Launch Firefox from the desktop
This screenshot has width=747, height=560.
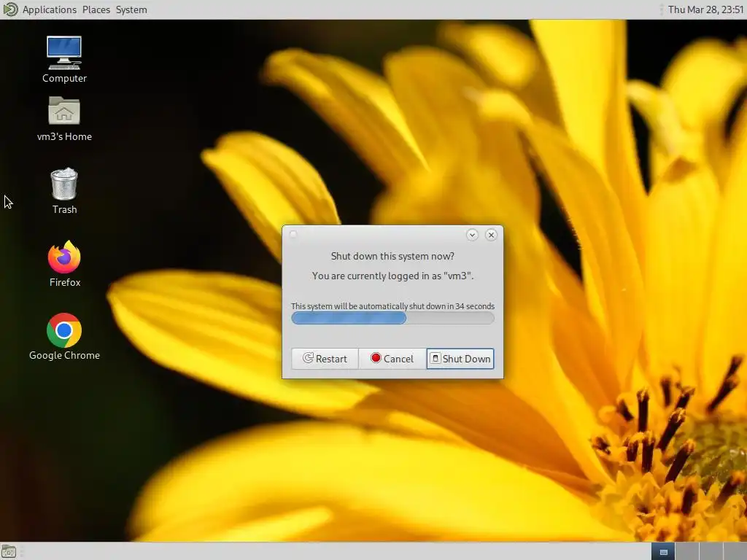(64, 263)
